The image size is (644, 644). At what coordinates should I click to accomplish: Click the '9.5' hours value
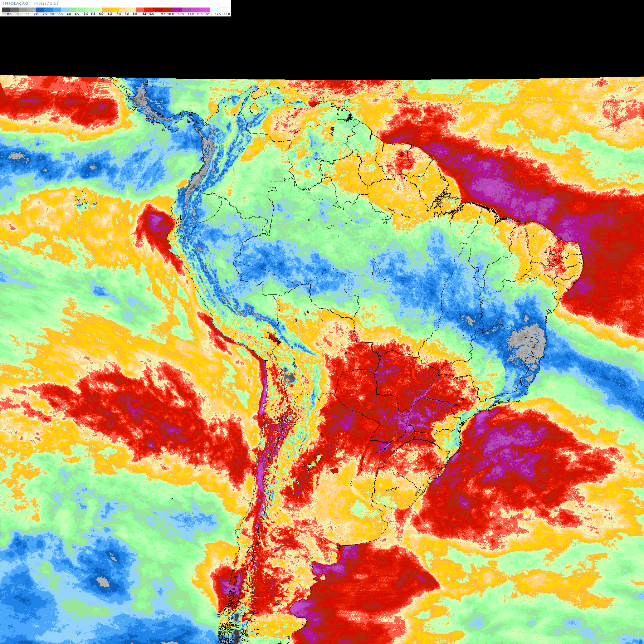[163, 14]
